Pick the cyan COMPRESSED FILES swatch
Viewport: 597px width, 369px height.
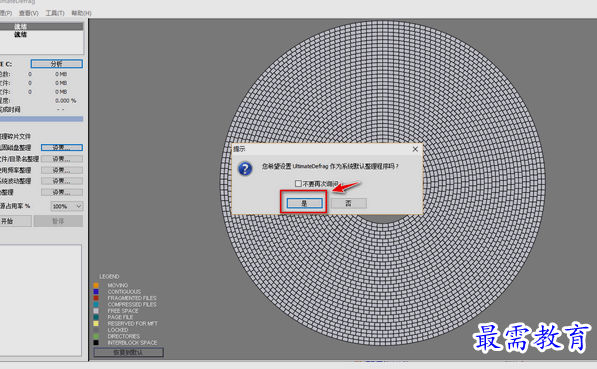click(x=96, y=305)
